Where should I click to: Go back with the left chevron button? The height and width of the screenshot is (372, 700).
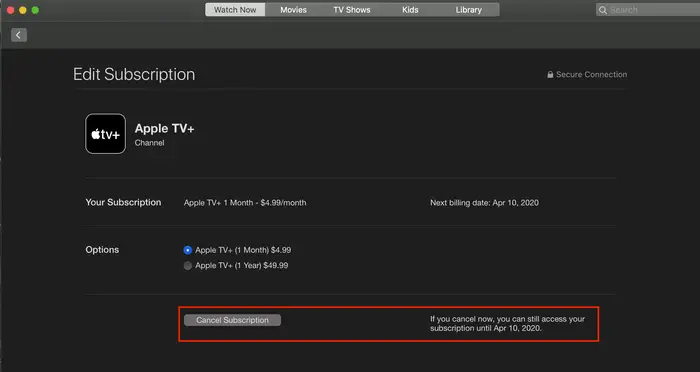coord(19,35)
